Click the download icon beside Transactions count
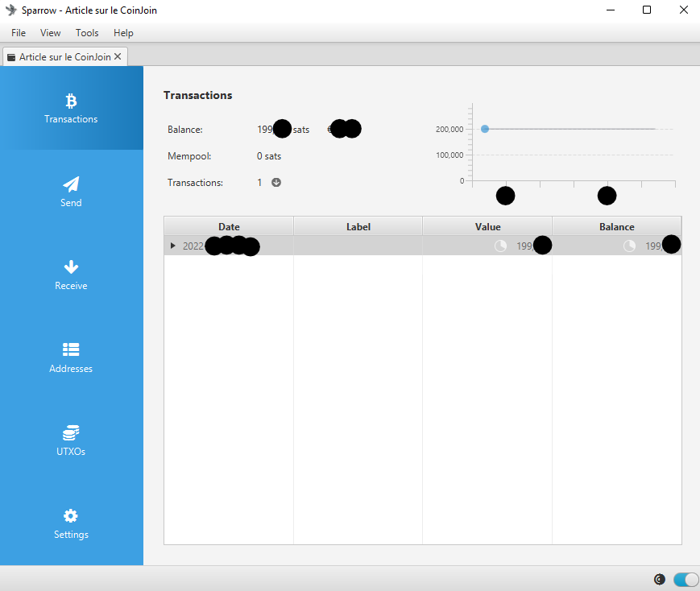This screenshot has height=591, width=700. point(276,183)
